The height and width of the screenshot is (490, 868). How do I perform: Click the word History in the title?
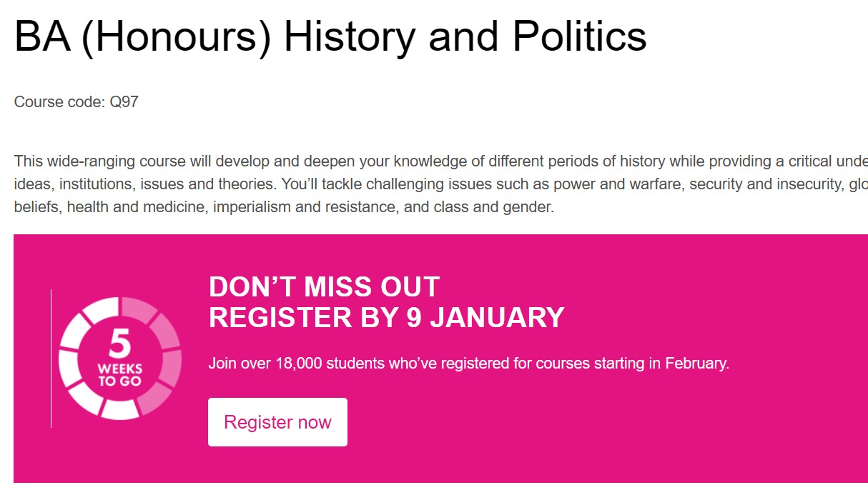(x=350, y=36)
